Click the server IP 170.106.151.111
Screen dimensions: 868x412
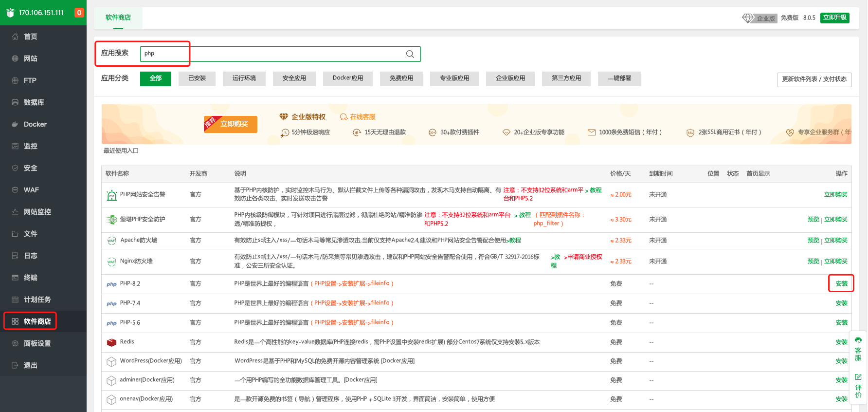(x=41, y=13)
